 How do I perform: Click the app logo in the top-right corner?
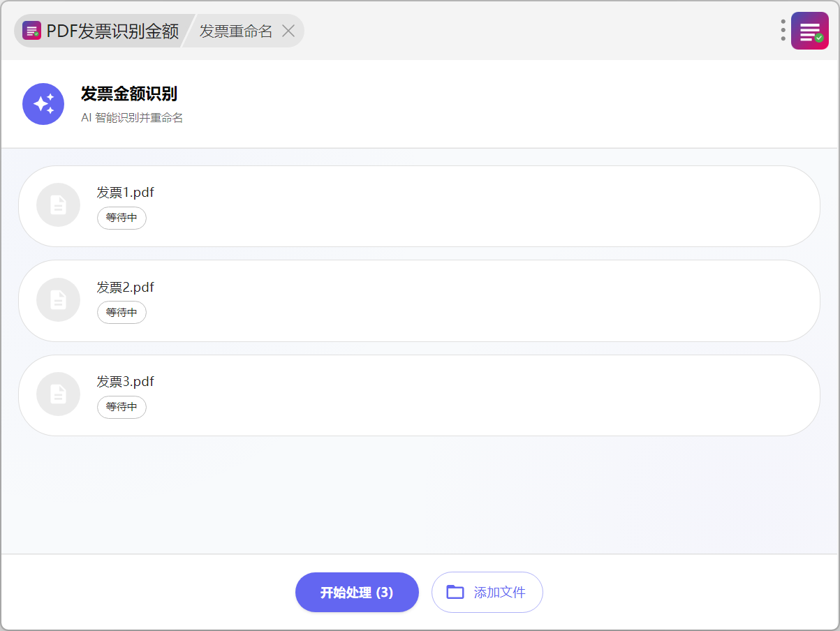point(809,31)
